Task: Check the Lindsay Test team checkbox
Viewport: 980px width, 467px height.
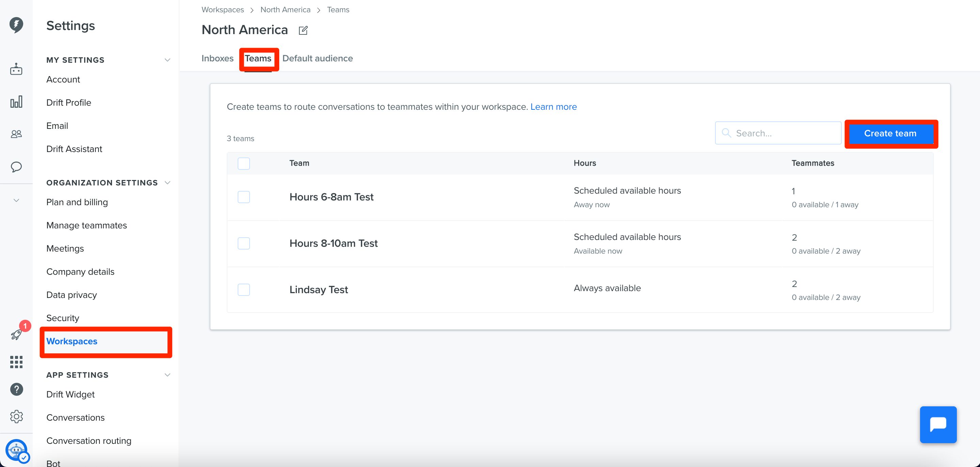Action: (243, 289)
